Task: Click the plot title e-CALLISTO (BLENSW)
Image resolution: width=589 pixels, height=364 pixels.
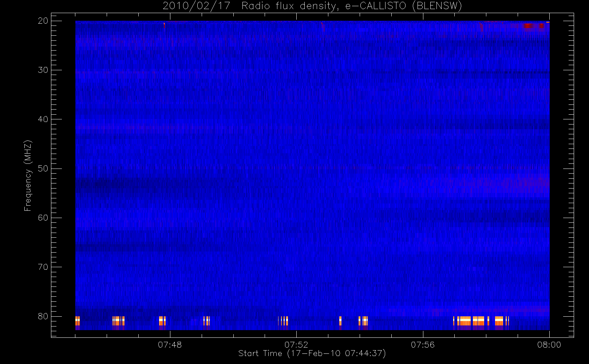Action: coord(403,6)
